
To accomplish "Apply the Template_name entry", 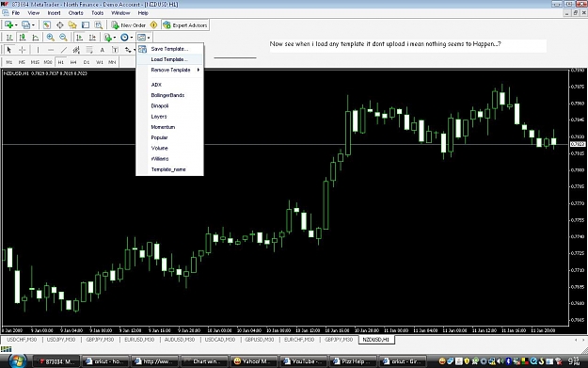I will pyautogui.click(x=170, y=169).
